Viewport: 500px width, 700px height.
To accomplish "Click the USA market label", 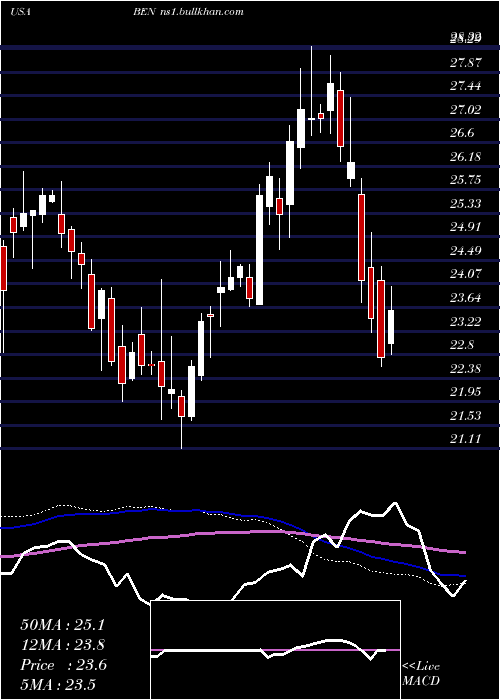I will point(20,12).
